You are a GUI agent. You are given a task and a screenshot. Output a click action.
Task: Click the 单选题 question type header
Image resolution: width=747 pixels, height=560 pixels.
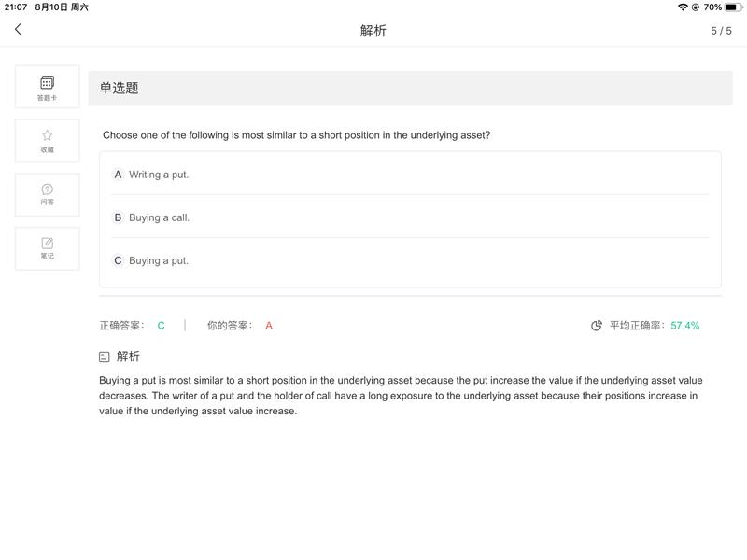(x=119, y=88)
